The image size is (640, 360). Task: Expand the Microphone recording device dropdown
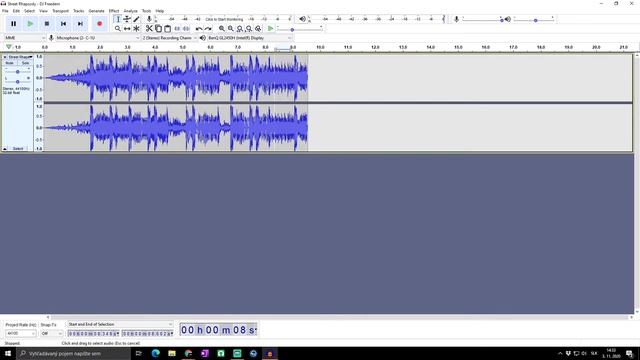[98, 38]
